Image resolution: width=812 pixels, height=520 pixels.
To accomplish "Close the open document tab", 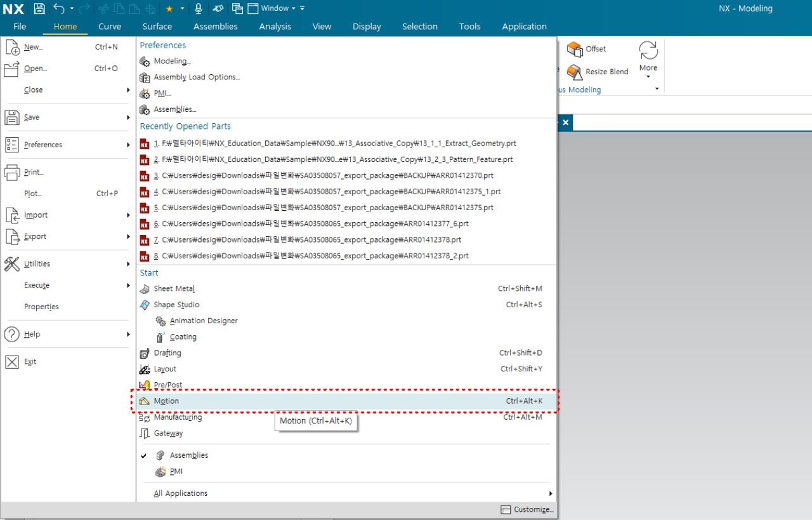I will point(565,123).
